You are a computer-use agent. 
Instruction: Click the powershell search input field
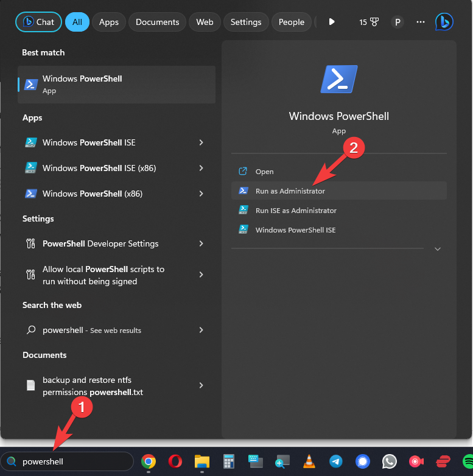(73, 461)
